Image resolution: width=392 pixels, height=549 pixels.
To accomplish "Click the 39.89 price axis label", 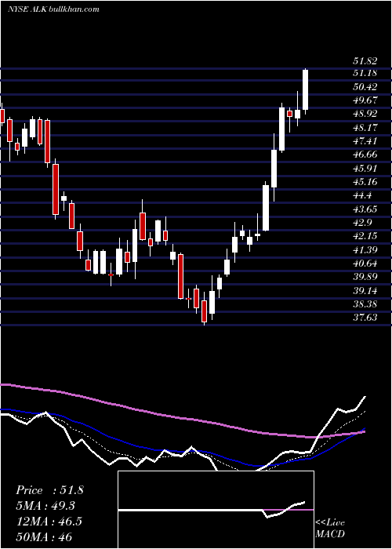I will pos(365,277).
